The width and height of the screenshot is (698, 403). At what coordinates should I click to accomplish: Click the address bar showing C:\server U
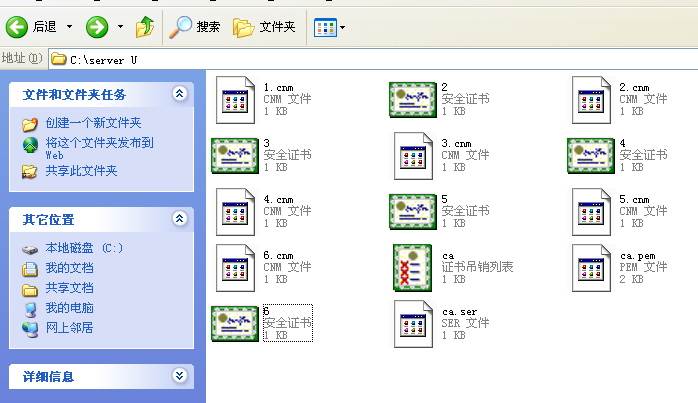point(373,59)
